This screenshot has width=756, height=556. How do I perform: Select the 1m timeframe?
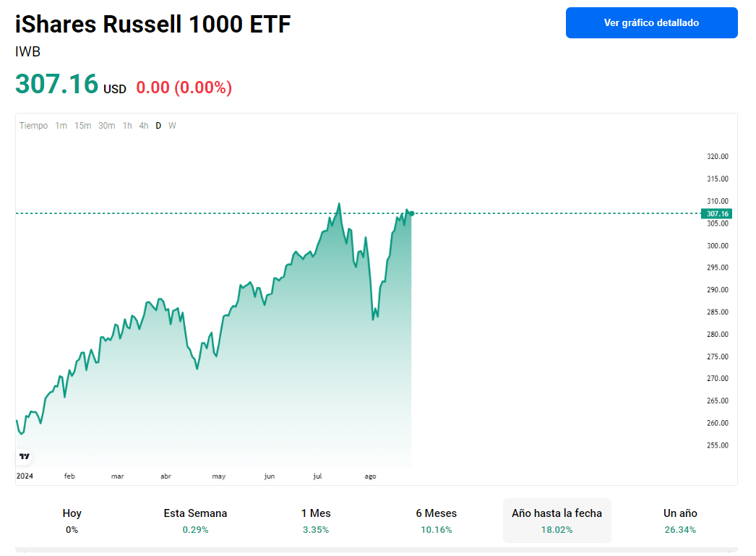click(61, 126)
